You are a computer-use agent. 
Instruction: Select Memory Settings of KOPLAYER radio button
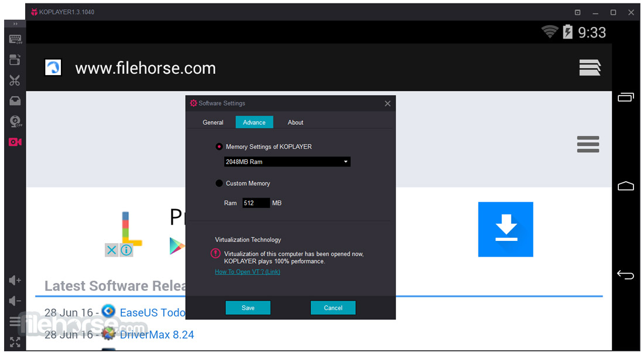click(219, 147)
